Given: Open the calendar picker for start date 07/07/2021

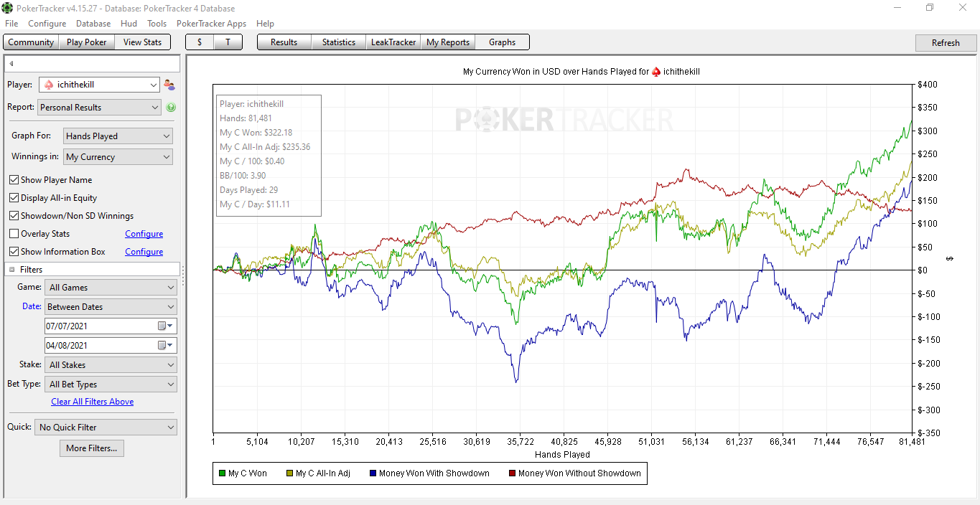Looking at the screenshot, I should 165,326.
